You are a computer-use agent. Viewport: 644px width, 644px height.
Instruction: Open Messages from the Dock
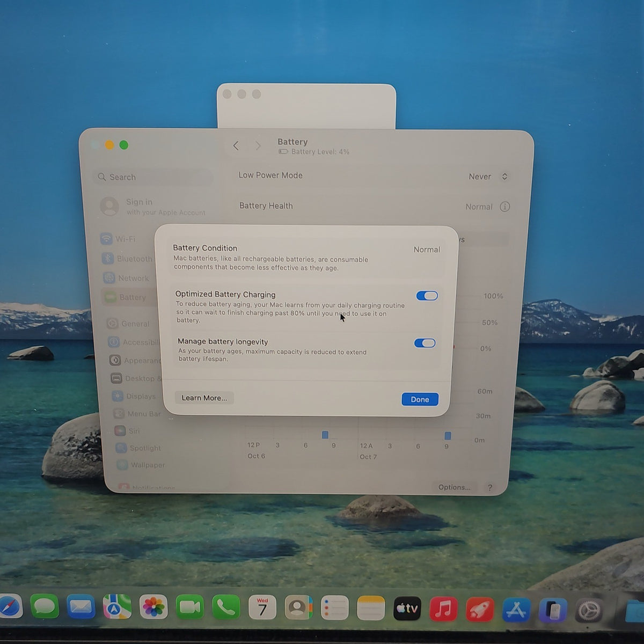coord(45,608)
